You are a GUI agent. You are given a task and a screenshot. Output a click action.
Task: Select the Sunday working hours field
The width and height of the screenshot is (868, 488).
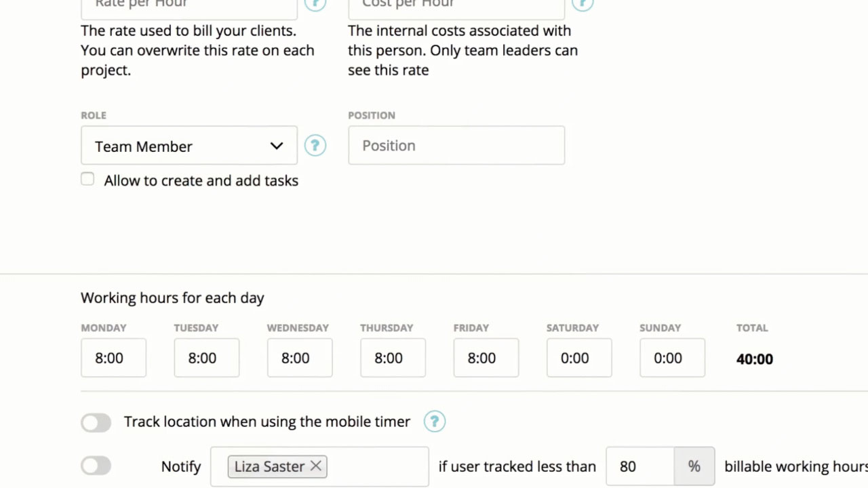[x=672, y=358]
